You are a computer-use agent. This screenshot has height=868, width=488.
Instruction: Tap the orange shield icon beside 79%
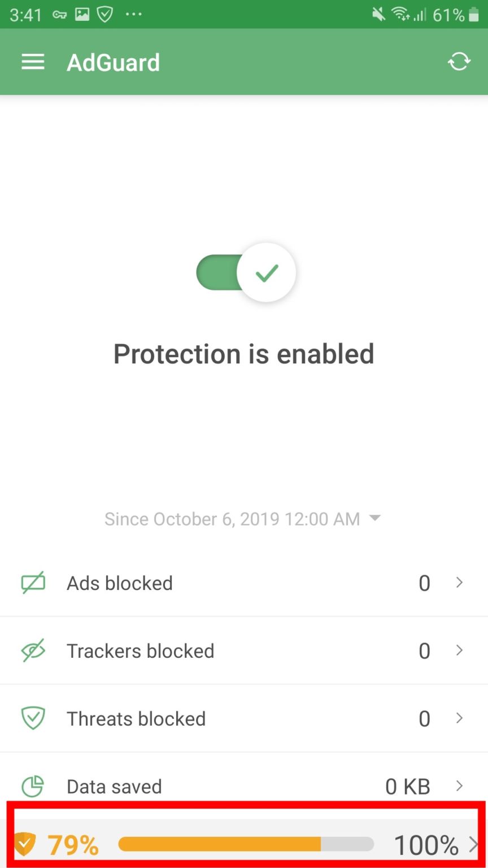(x=25, y=844)
